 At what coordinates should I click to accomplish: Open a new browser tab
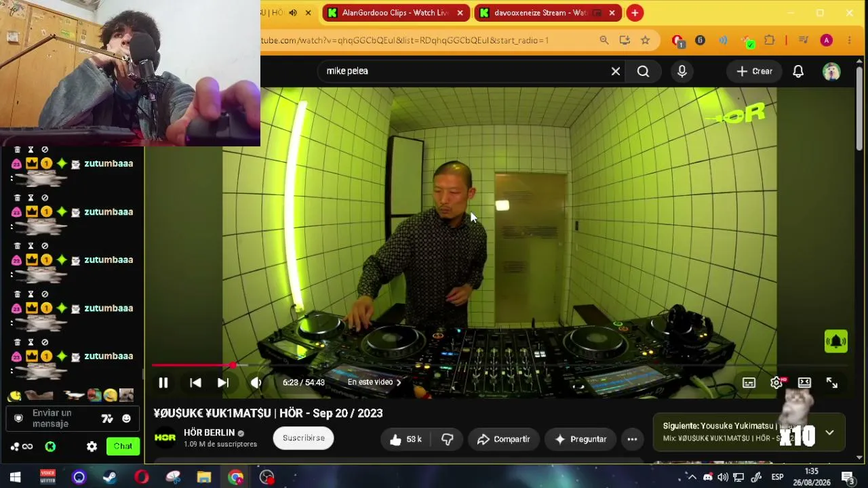(x=635, y=13)
